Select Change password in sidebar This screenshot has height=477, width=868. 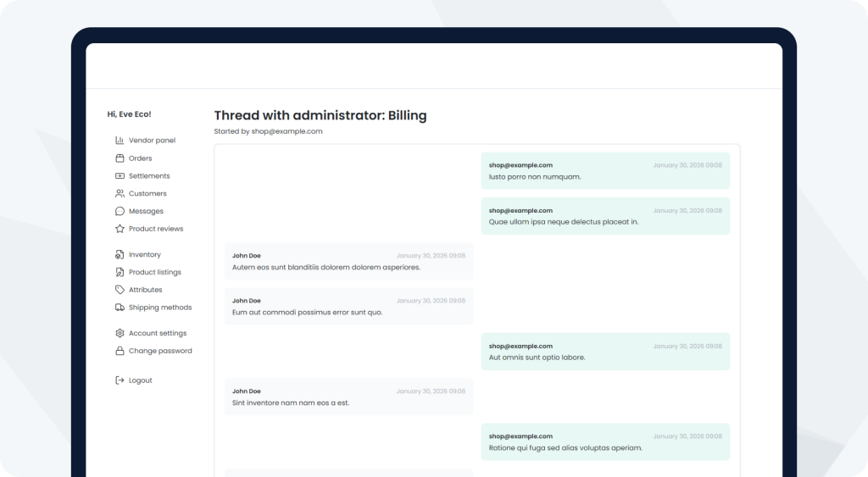coord(159,351)
